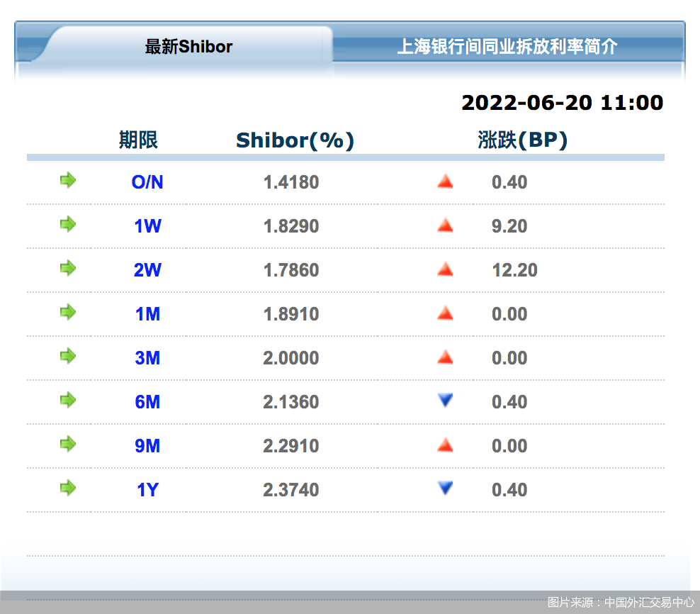Click the blue down triangle for 6M
The image size is (700, 614).
click(x=445, y=401)
